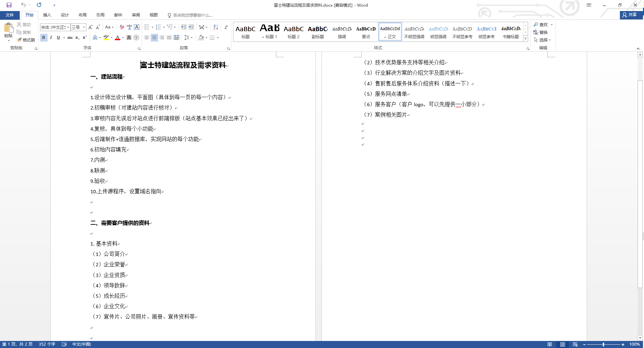Shrink font size with the smaller A icon

tap(98, 27)
